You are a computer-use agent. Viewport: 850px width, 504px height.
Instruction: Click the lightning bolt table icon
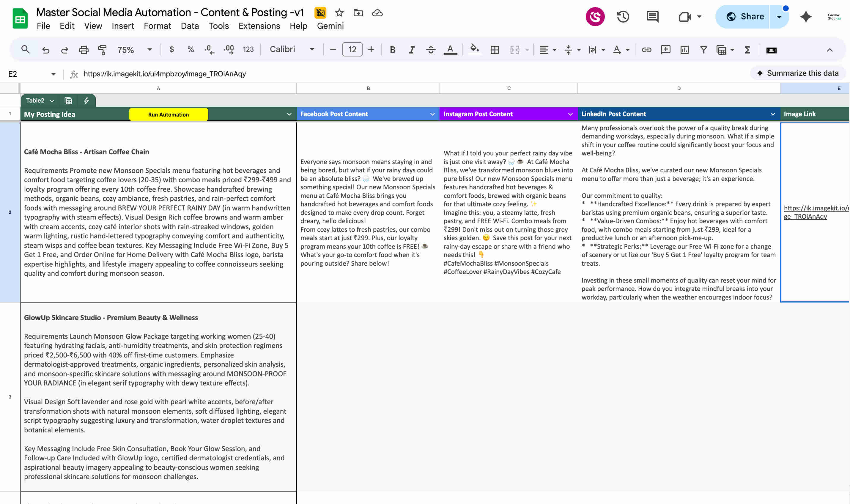(86, 100)
